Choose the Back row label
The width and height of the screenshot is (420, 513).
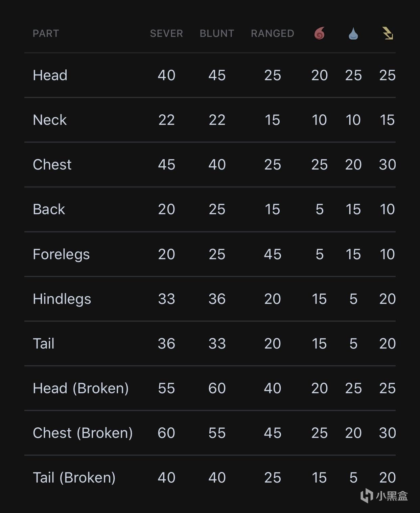pos(49,209)
